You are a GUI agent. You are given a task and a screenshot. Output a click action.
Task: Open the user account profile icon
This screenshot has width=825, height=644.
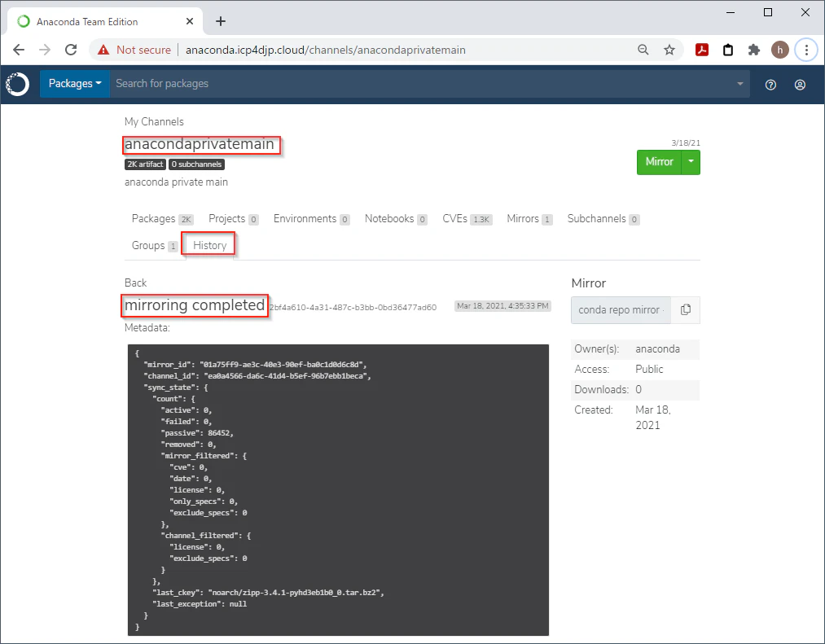click(x=800, y=85)
